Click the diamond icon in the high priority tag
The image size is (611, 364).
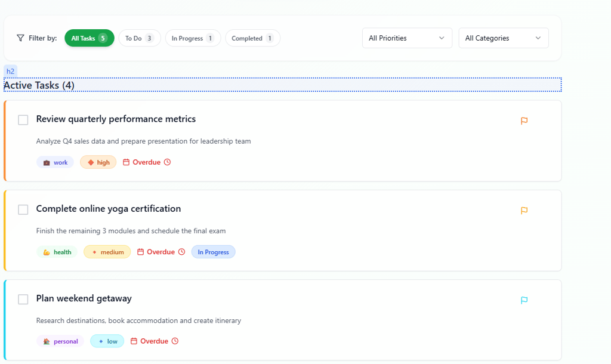pos(91,162)
